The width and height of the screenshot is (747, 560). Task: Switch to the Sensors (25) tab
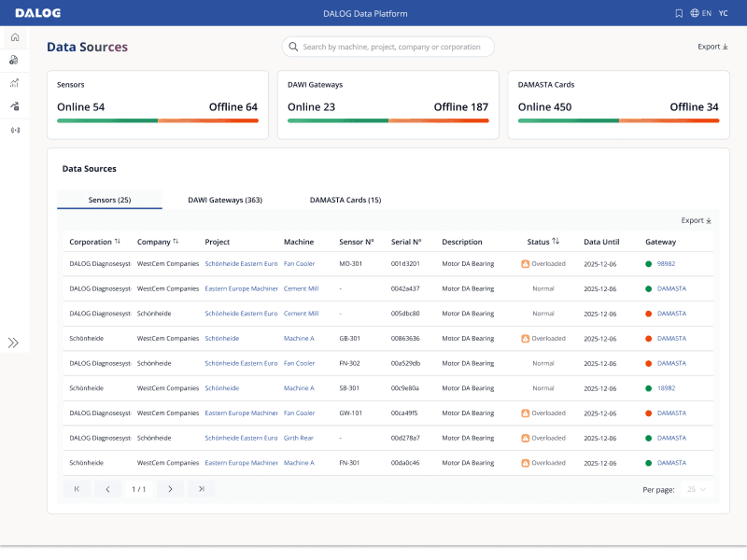tap(109, 200)
